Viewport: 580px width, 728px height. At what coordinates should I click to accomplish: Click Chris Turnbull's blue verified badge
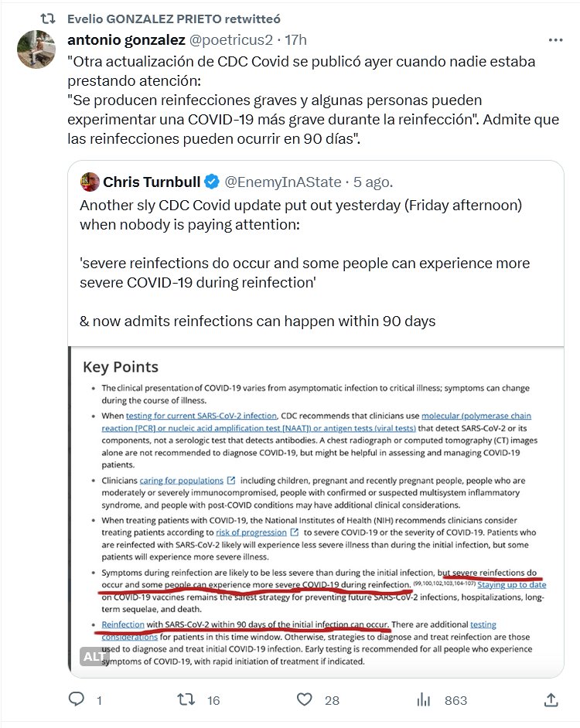(213, 182)
